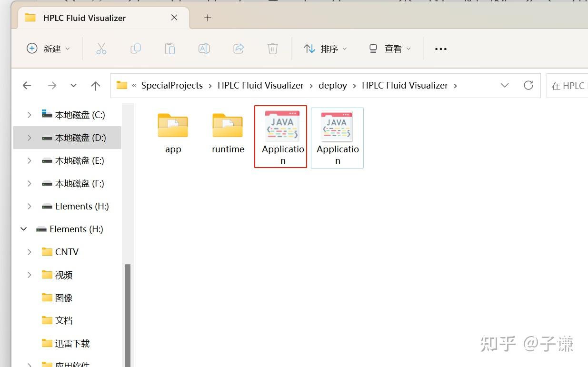This screenshot has width=588, height=367.
Task: Expand the 本地磁盘 (C:) drive in sidebar
Action: pos(29,114)
